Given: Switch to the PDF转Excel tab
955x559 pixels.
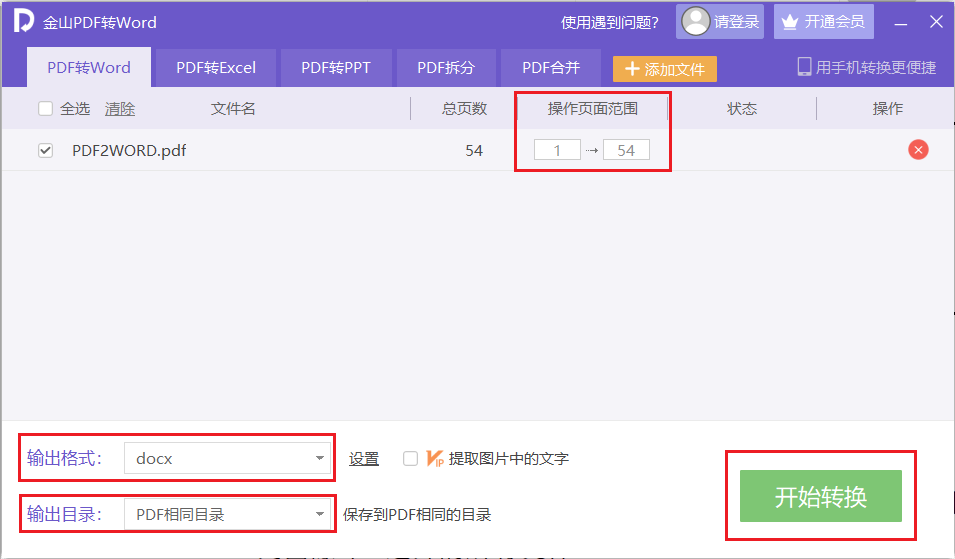Looking at the screenshot, I should tap(216, 68).
